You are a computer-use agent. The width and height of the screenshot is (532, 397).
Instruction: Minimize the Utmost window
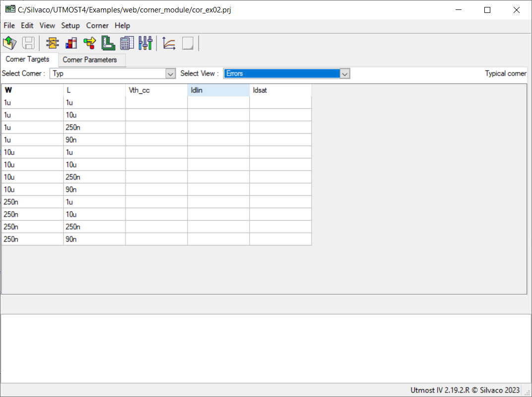click(459, 10)
